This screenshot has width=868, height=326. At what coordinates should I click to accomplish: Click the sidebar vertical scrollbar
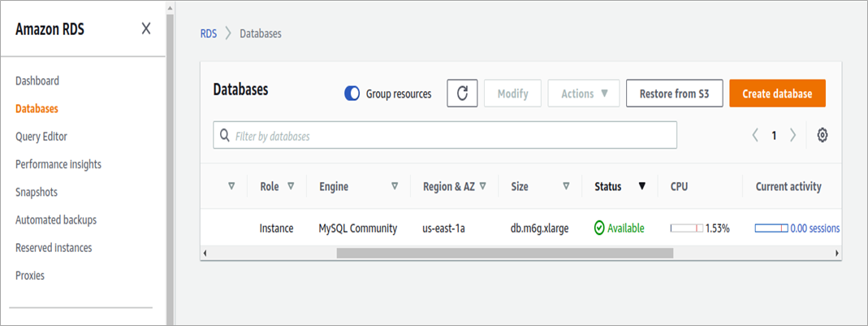170,168
